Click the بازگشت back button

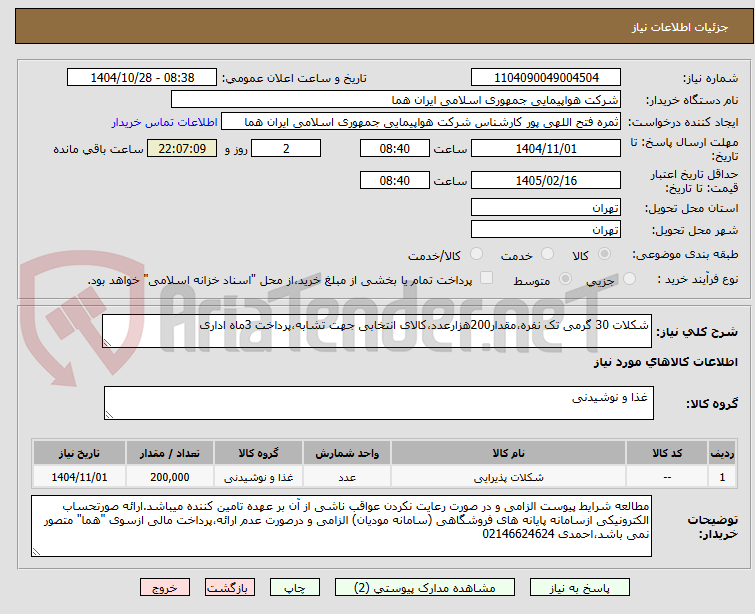[x=230, y=588]
